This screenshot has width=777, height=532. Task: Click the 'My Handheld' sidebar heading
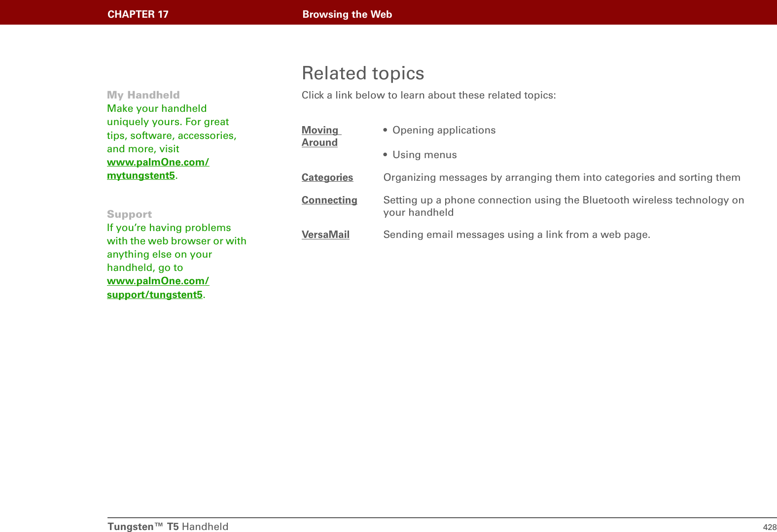pos(143,95)
